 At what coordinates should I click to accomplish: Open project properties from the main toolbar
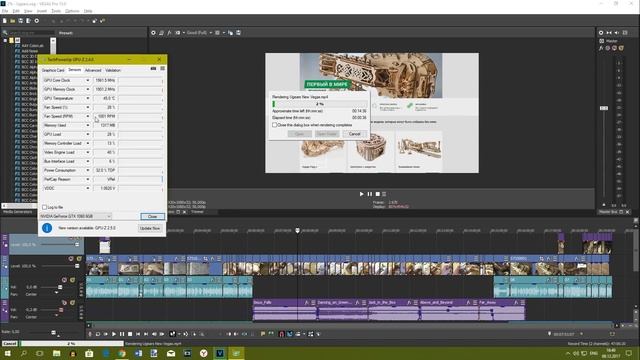[x=37, y=20]
